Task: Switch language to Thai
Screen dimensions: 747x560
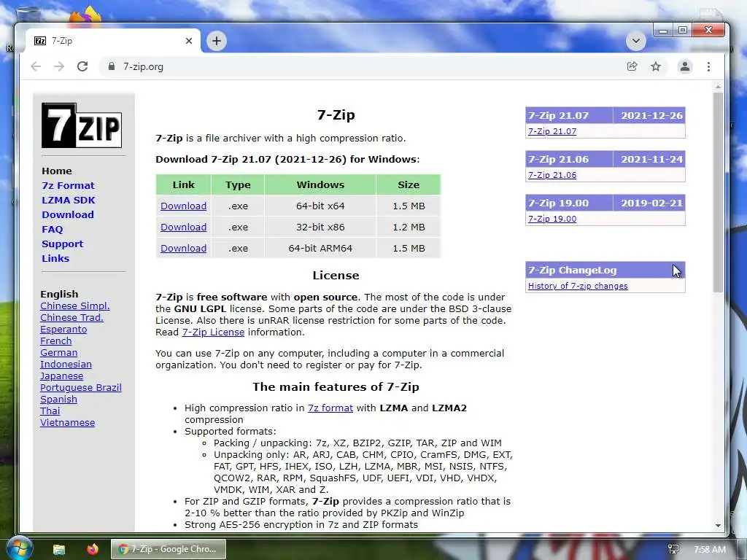Action: [x=50, y=411]
